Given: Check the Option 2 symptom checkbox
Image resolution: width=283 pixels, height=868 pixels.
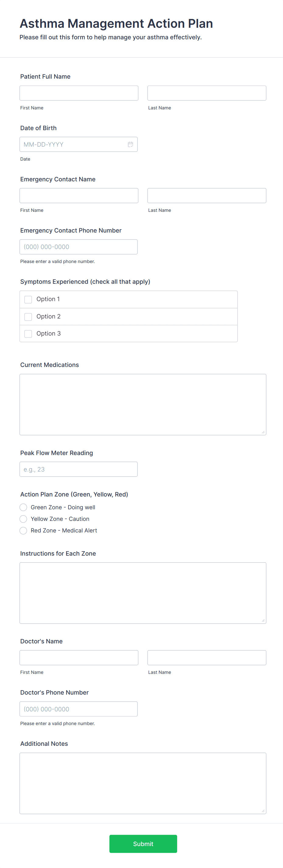Looking at the screenshot, I should pyautogui.click(x=28, y=316).
